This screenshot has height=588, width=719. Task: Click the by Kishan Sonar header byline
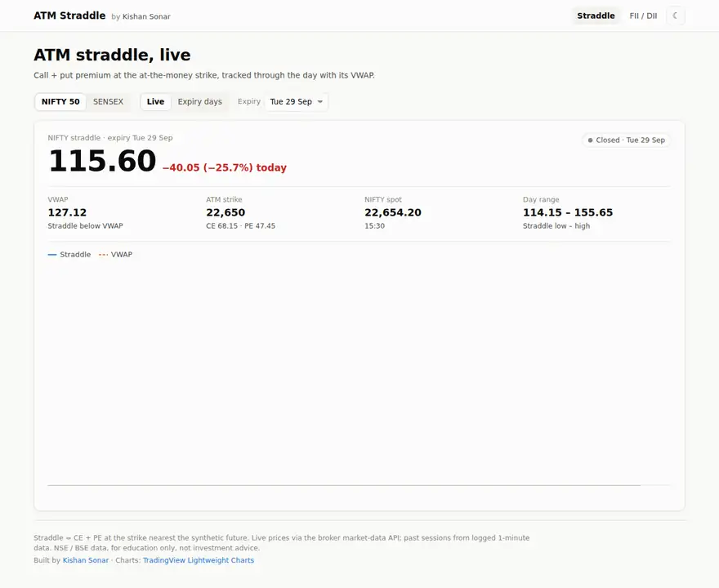[141, 16]
